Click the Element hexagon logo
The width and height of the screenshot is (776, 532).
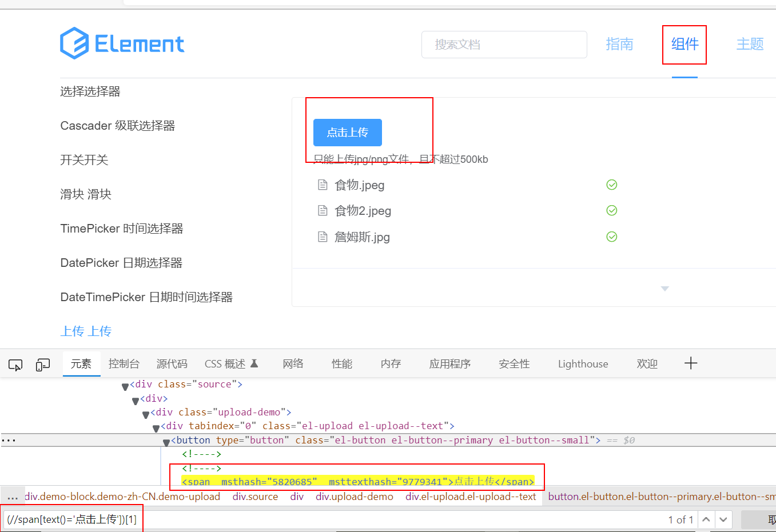pyautogui.click(x=74, y=43)
